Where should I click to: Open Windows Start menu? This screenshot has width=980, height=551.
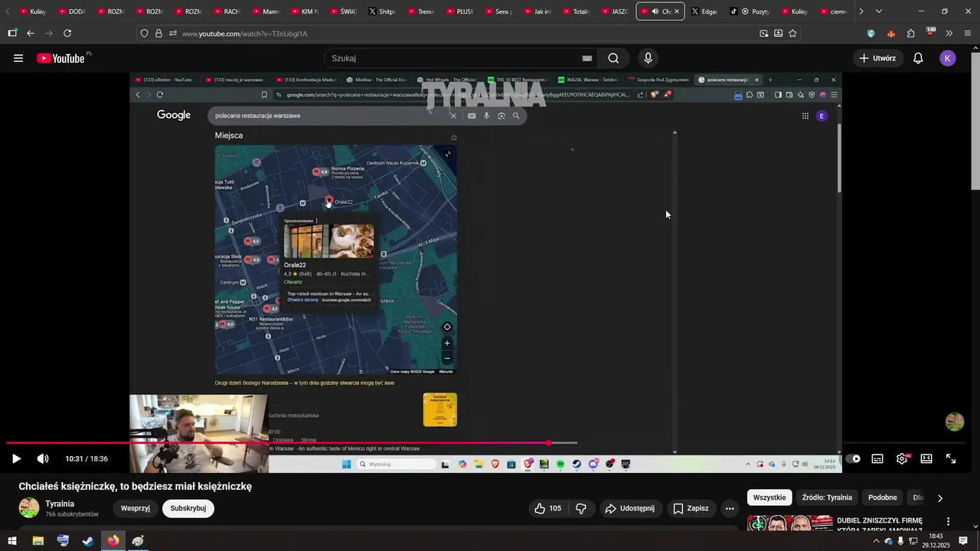[12, 541]
